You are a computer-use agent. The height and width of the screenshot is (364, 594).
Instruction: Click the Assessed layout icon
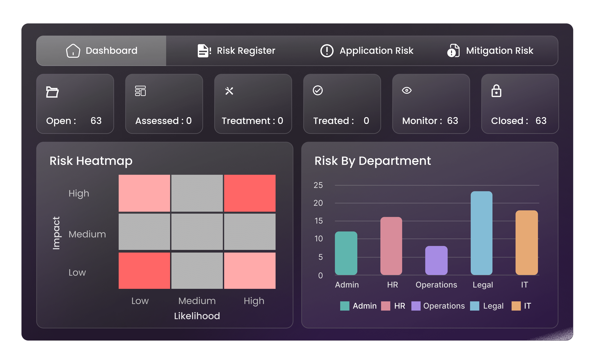pyautogui.click(x=140, y=91)
